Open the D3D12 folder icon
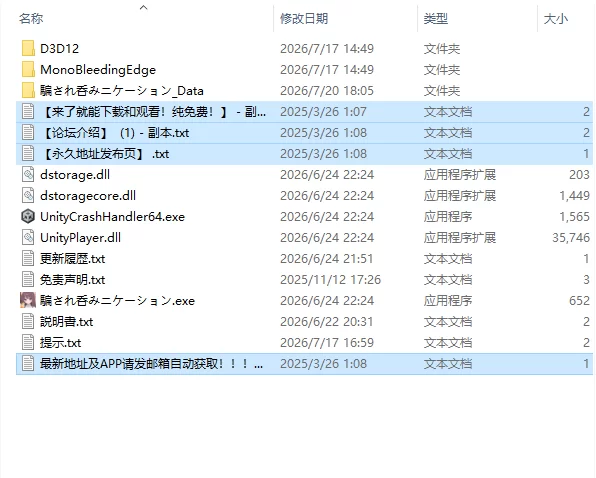 point(28,49)
